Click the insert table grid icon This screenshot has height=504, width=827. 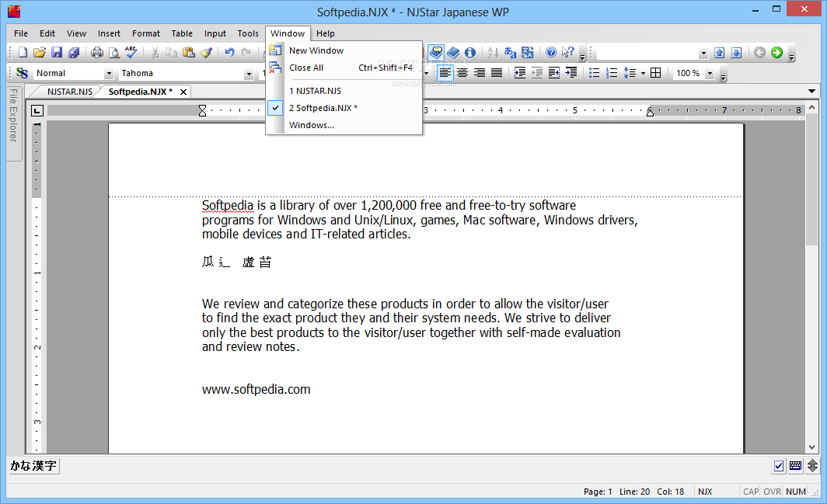pos(655,73)
